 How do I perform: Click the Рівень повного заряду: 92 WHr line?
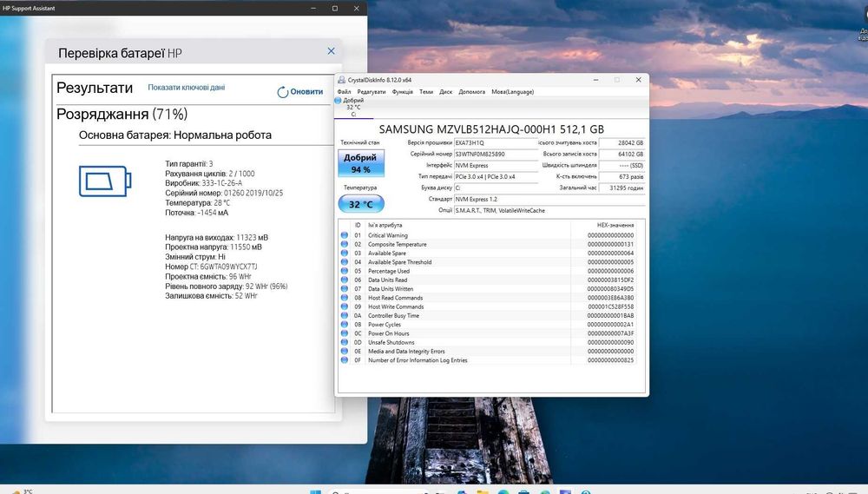pyautogui.click(x=226, y=287)
